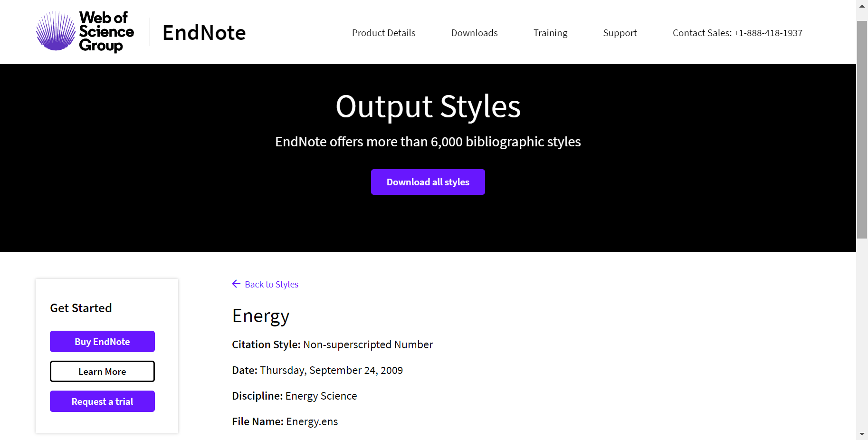868x440 pixels.
Task: Select the Energy.ens file name text
Action: click(312, 421)
